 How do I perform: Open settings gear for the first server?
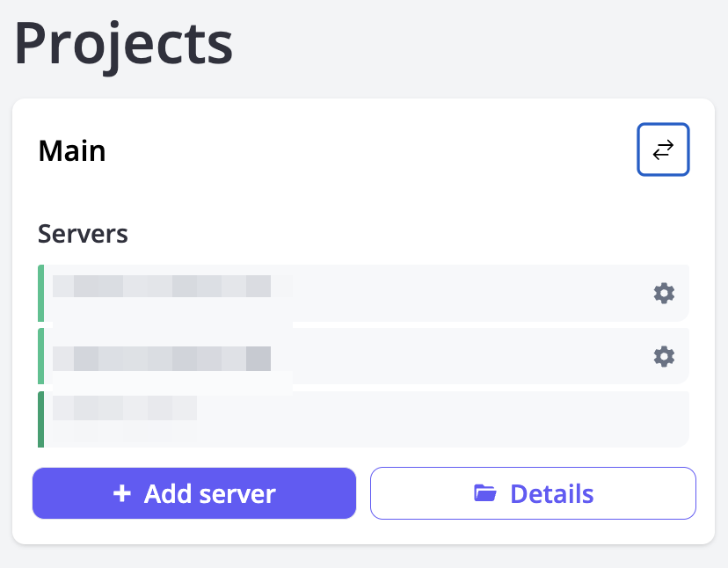coord(664,293)
